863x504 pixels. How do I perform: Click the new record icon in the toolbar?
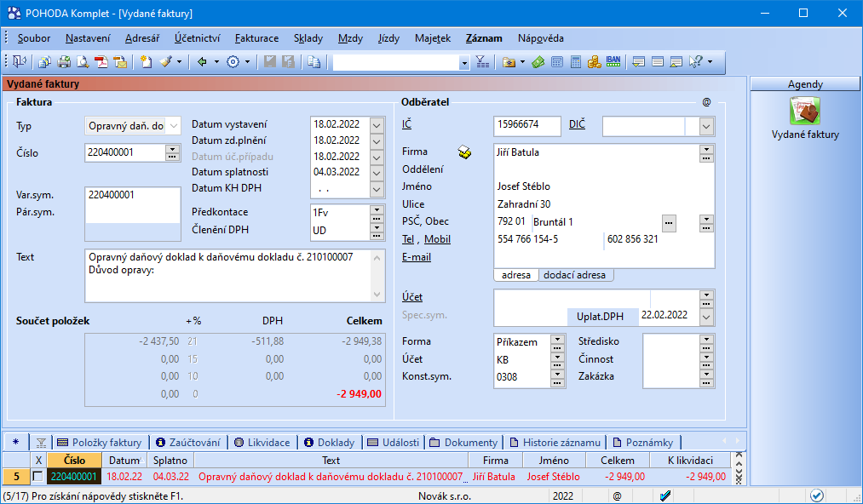(x=146, y=61)
